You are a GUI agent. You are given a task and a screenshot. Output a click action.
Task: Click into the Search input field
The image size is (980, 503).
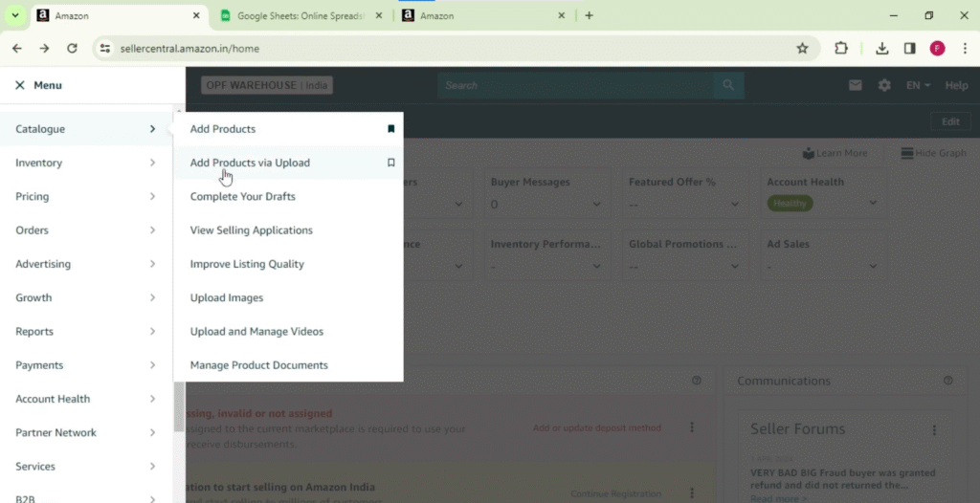[x=575, y=85]
